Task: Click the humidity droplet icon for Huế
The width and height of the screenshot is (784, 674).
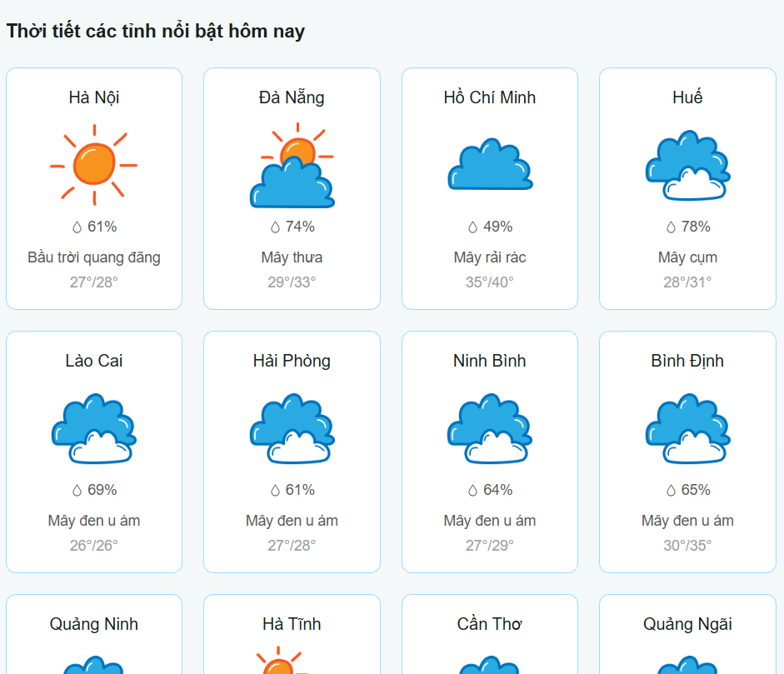Action: 671,227
